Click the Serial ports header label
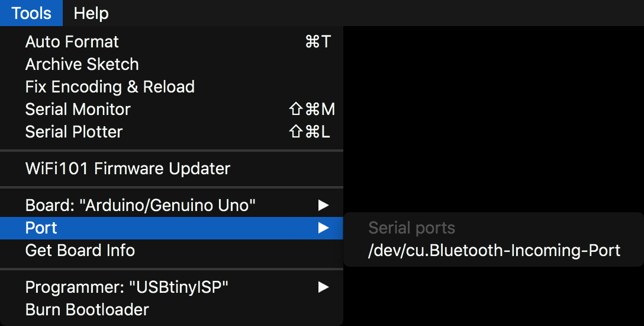This screenshot has height=326, width=644. pyautogui.click(x=411, y=228)
